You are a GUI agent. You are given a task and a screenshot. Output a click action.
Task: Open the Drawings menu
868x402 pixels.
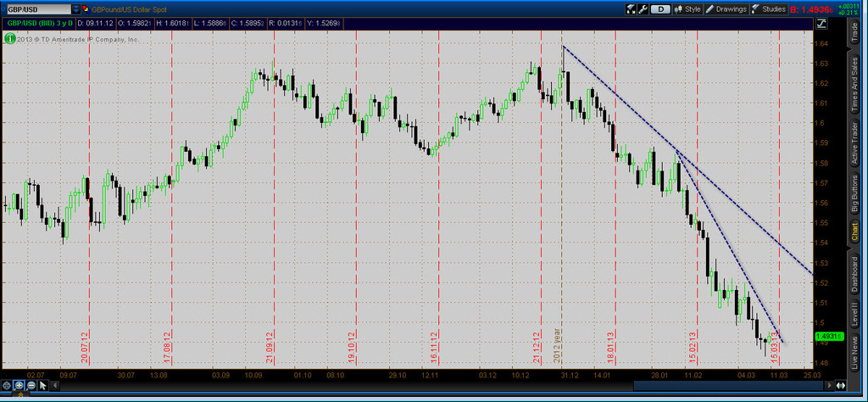click(x=726, y=9)
